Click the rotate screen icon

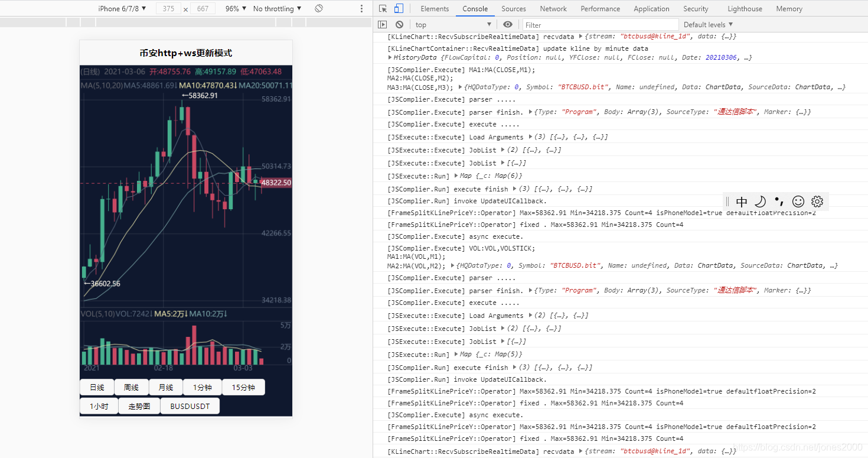tap(319, 8)
